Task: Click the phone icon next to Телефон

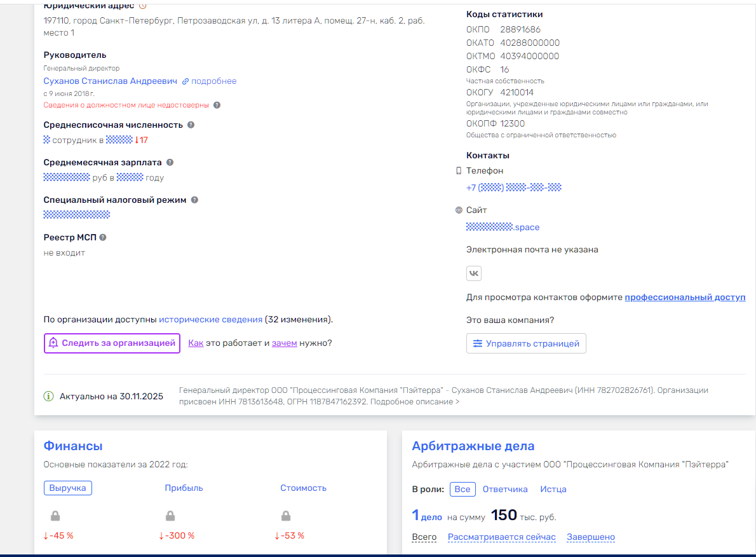Action: coord(459,171)
